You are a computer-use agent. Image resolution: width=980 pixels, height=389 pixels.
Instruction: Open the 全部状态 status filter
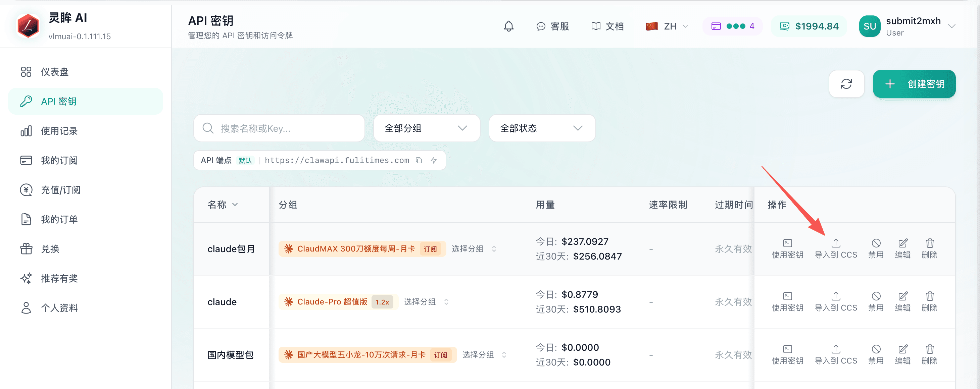(541, 128)
